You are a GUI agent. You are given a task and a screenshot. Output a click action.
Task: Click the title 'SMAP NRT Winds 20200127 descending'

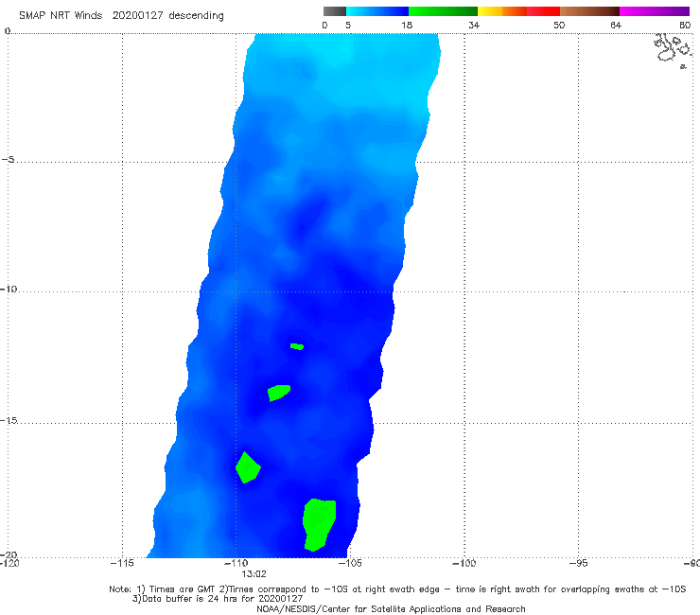[x=121, y=16]
